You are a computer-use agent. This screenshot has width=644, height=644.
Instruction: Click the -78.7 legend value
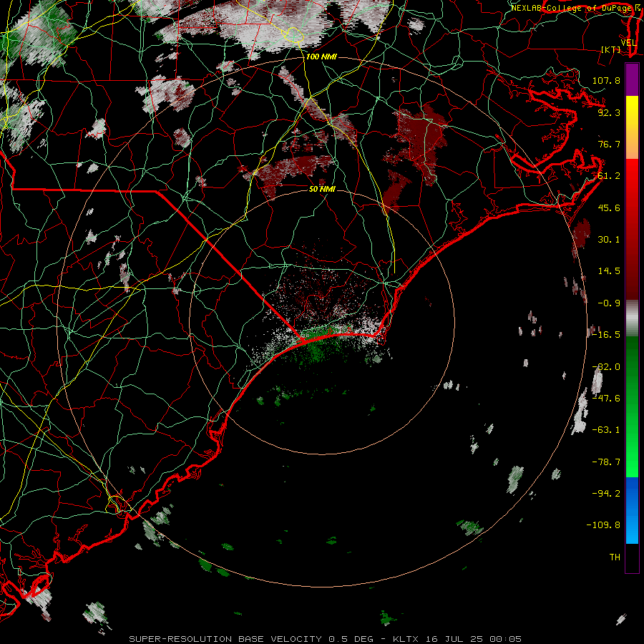(606, 462)
